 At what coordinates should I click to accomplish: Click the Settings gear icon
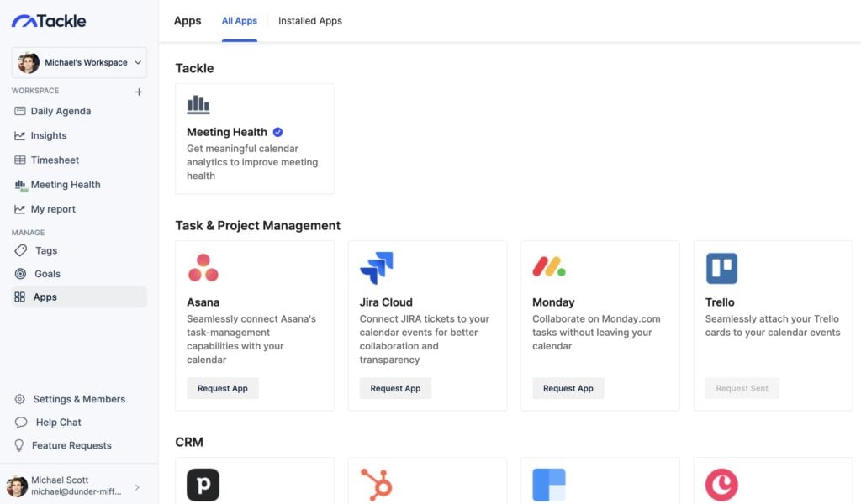click(20, 399)
